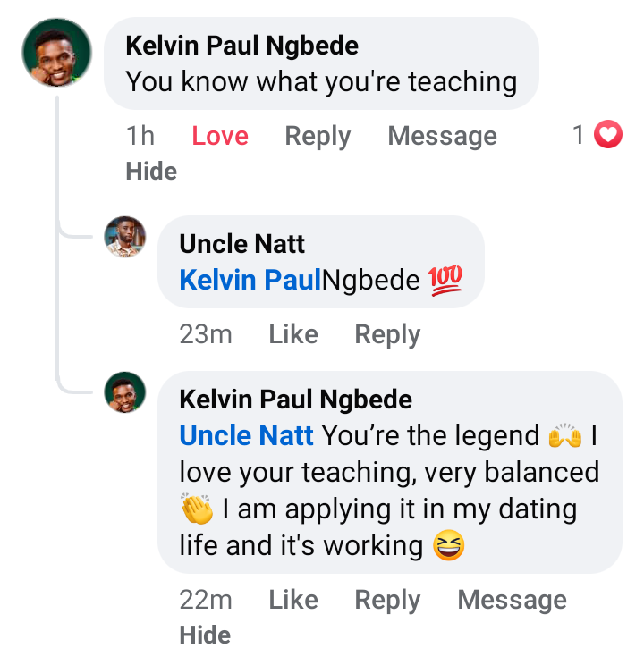Image resolution: width=644 pixels, height=648 pixels.
Task: Reply to Uncle Natt's comment
Action: [x=387, y=334]
